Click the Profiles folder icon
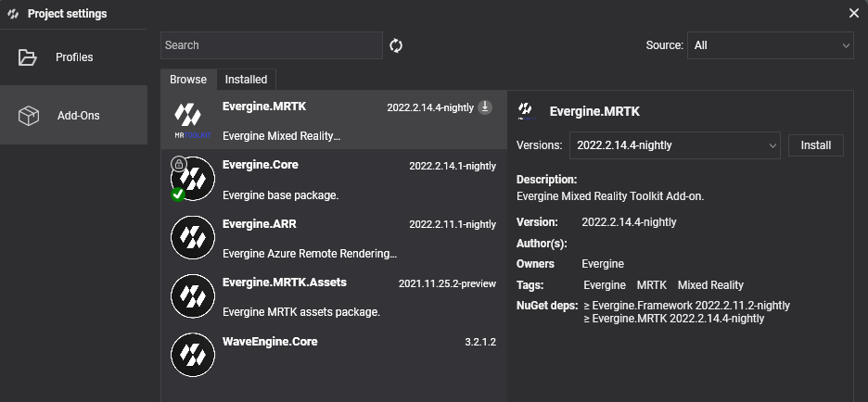868x402 pixels. pos(27,57)
